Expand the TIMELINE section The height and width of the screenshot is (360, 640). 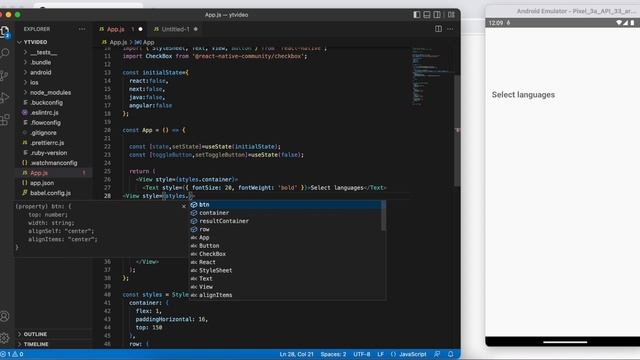tap(36, 344)
